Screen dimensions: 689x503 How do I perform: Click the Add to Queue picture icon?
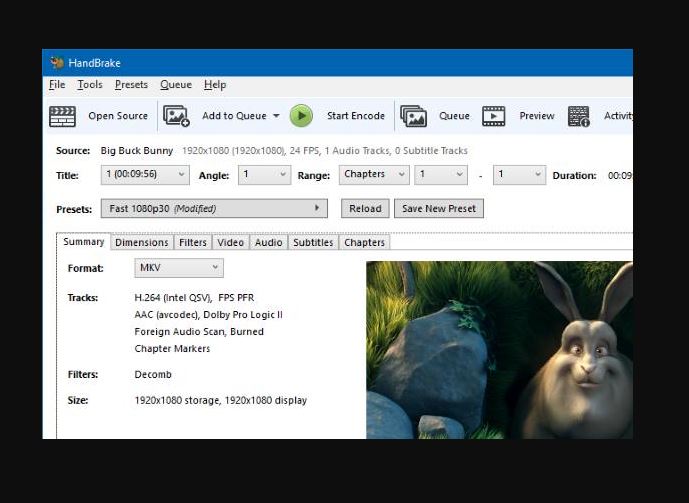point(176,116)
